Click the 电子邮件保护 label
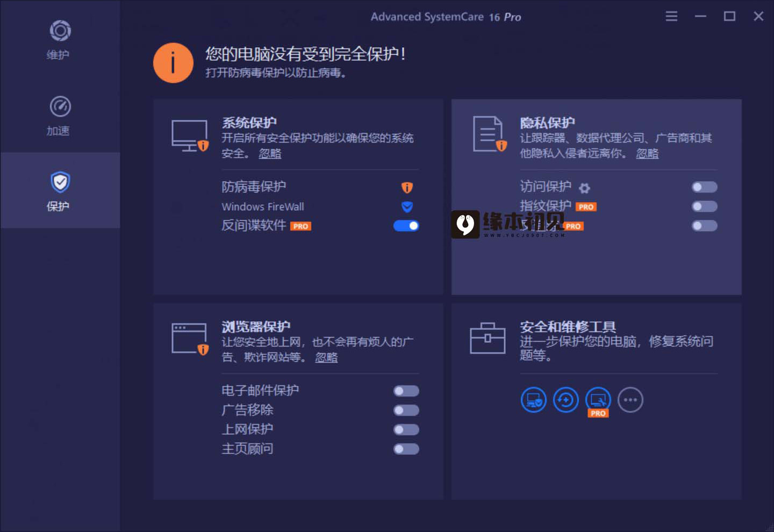774x532 pixels. click(260, 390)
